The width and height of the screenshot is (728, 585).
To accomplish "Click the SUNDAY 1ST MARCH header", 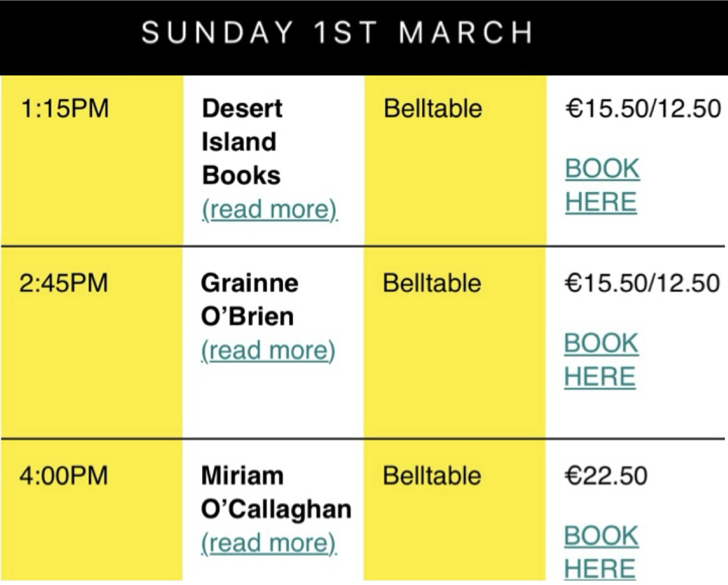I will pyautogui.click(x=337, y=33).
